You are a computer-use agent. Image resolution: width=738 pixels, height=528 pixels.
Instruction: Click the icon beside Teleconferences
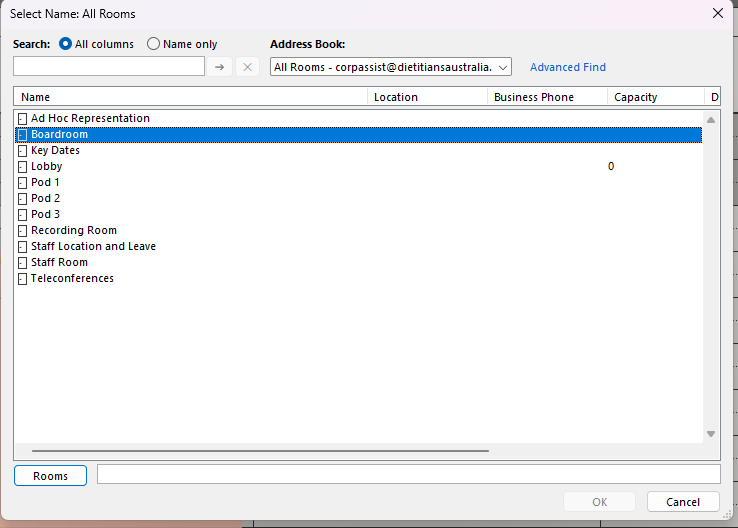click(x=22, y=279)
